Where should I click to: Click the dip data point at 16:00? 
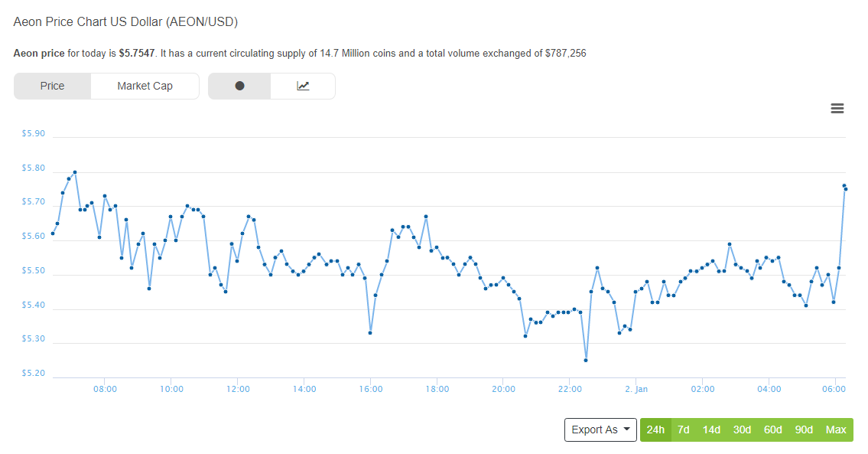(370, 332)
